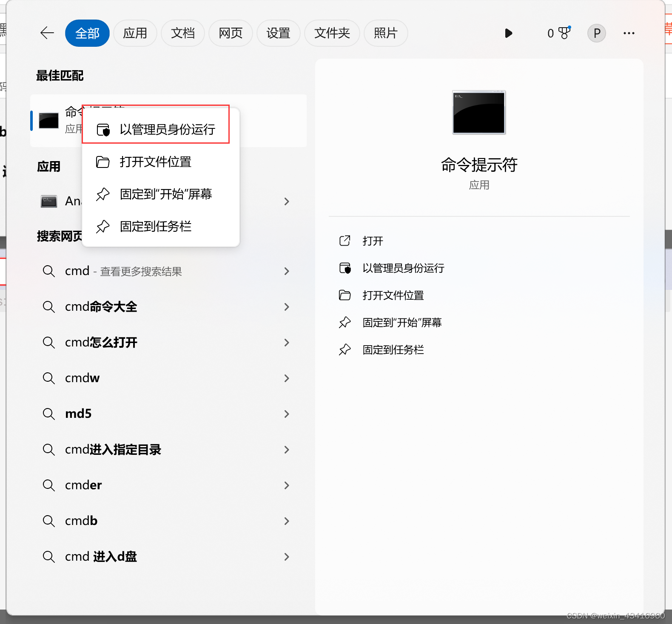Search the web for cmd进入指定目录
The height and width of the screenshot is (624, 672).
tap(168, 450)
